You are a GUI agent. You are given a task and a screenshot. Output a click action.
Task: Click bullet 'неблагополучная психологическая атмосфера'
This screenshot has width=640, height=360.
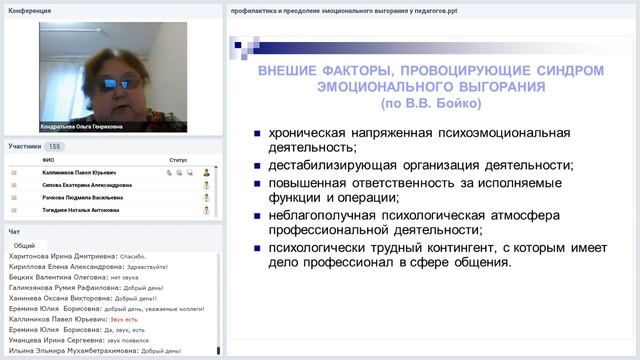coord(414,222)
